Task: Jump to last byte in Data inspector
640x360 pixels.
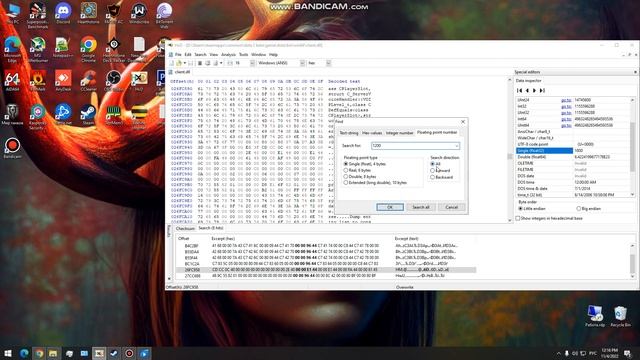Action: (542, 91)
